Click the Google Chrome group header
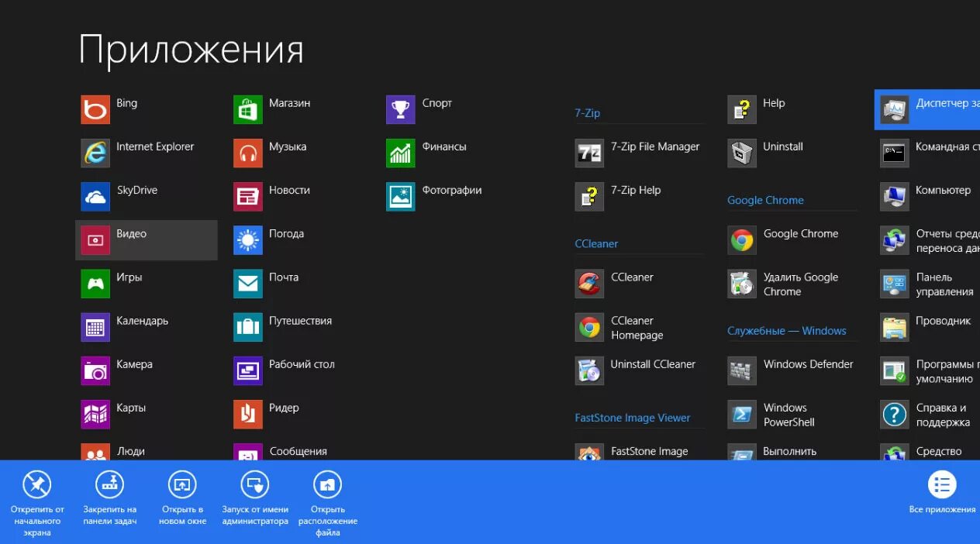The width and height of the screenshot is (980, 544). 765,200
